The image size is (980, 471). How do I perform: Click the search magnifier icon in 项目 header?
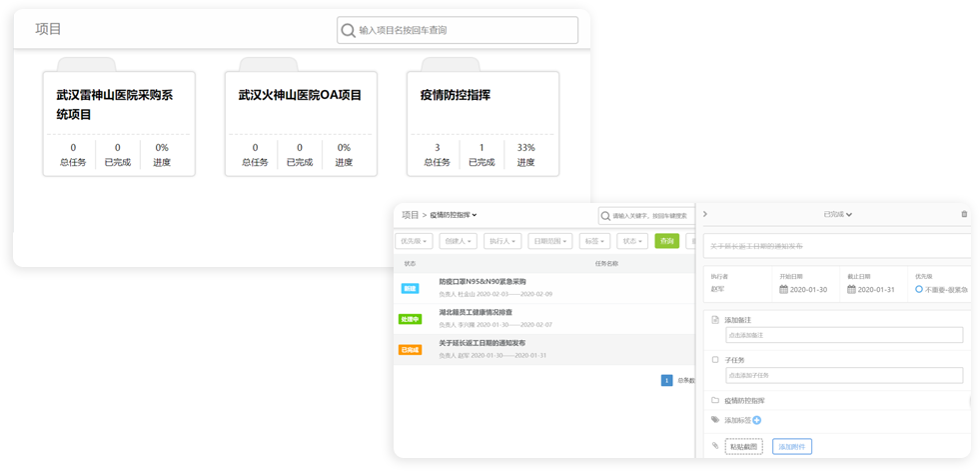(x=349, y=30)
